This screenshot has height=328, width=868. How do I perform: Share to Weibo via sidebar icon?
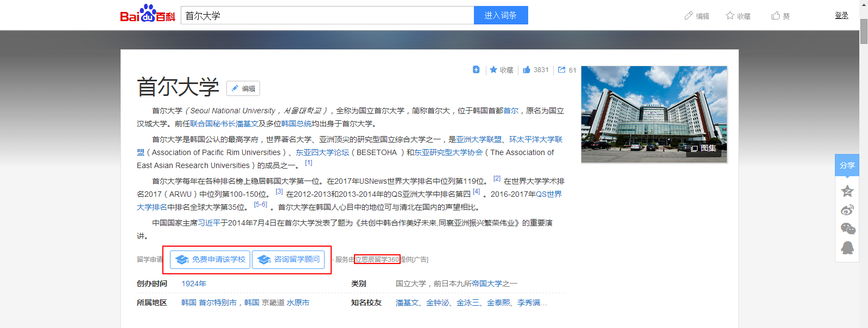(x=847, y=210)
